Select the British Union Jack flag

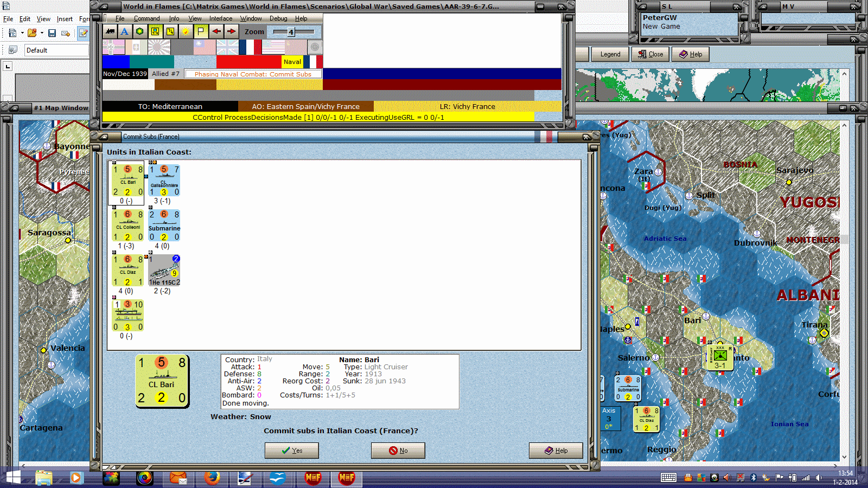pyautogui.click(x=227, y=47)
